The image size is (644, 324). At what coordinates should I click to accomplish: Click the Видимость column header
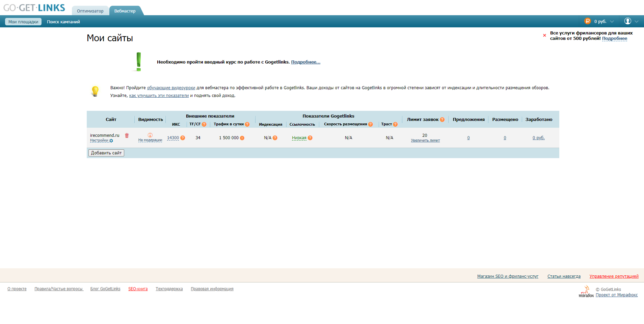point(151,120)
